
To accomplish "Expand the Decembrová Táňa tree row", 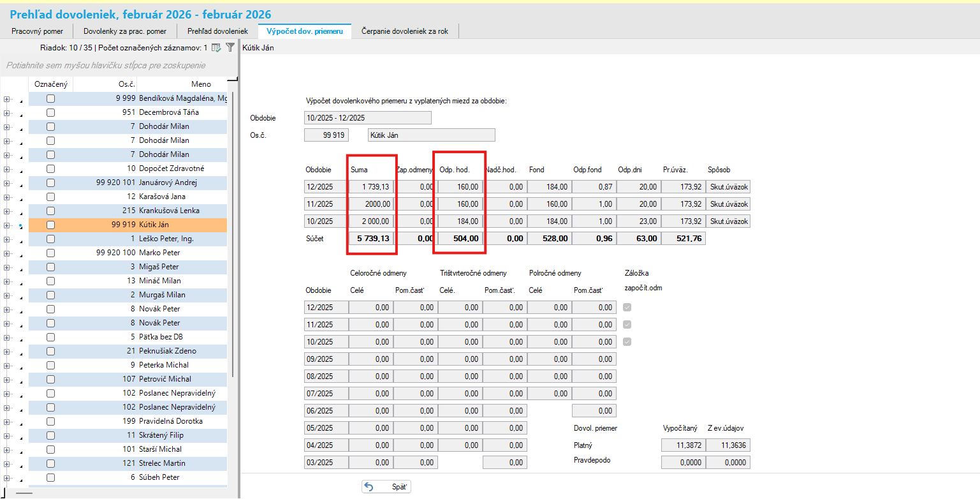I will click(7, 112).
